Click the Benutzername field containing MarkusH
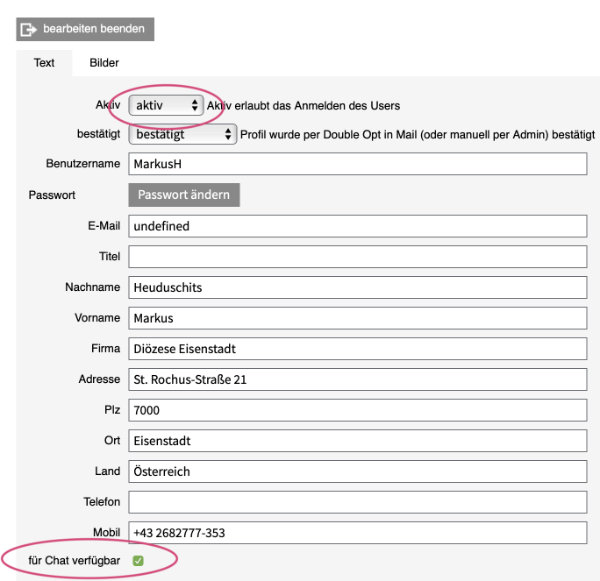 tap(357, 164)
